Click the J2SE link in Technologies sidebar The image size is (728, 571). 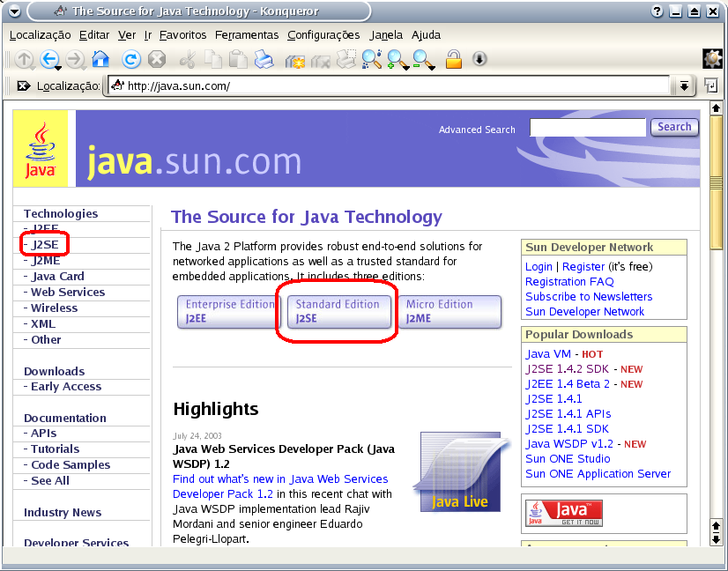(x=45, y=245)
